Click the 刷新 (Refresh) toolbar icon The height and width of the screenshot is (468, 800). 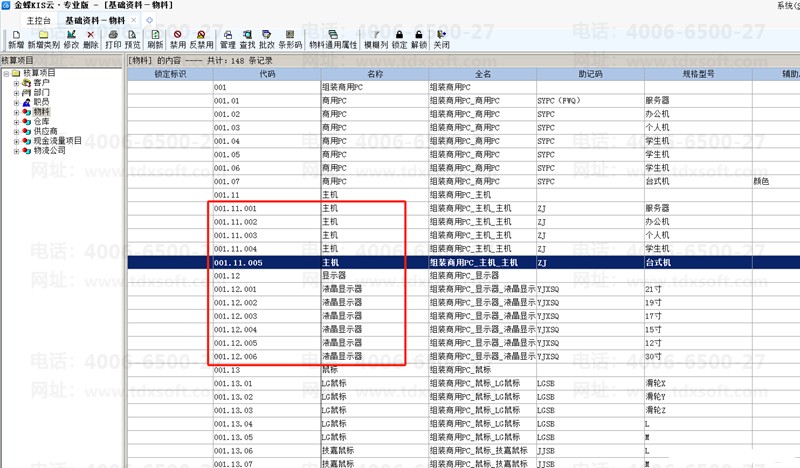tap(155, 39)
